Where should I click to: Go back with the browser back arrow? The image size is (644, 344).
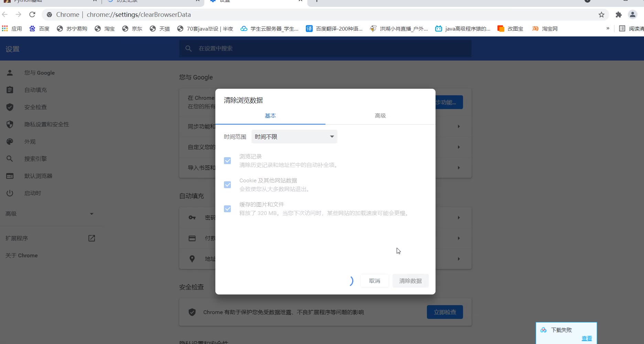click(5, 14)
